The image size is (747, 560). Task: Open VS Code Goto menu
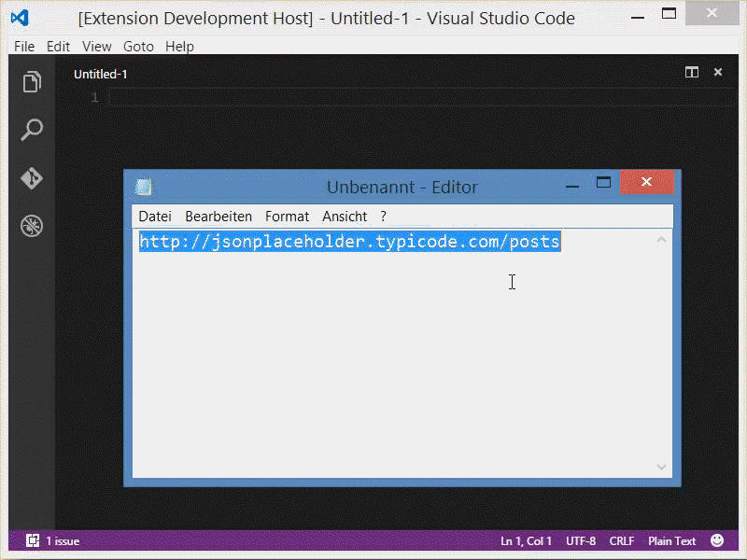pyautogui.click(x=138, y=46)
